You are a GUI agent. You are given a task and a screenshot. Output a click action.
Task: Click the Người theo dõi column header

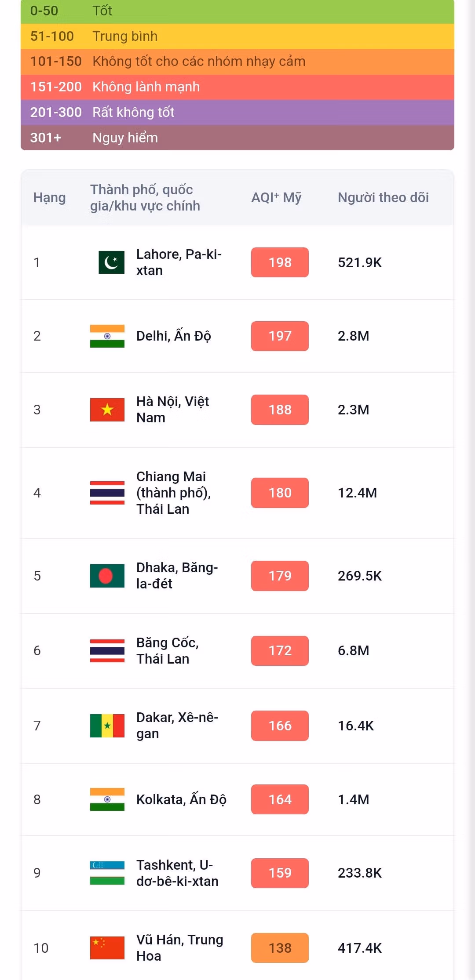pos(383,198)
